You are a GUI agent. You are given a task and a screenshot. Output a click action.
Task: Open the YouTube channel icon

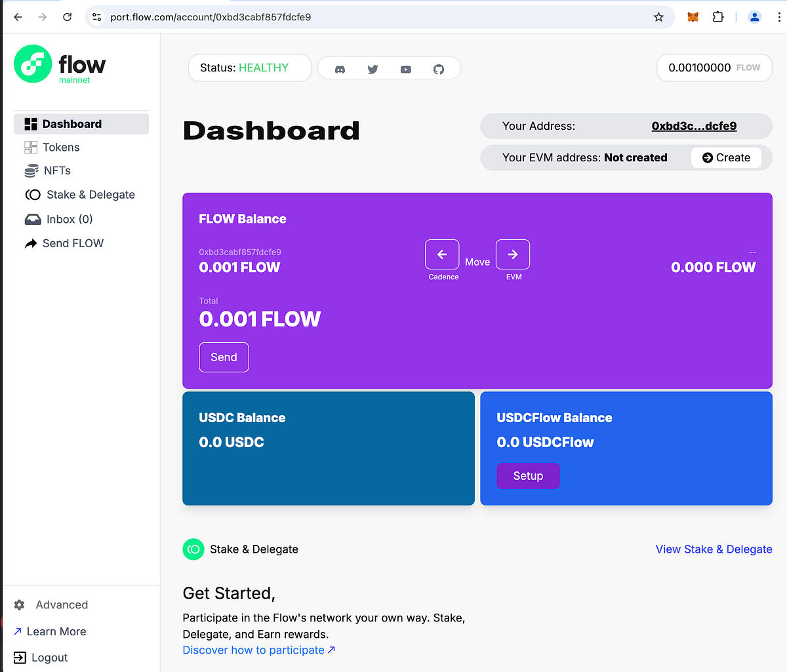(x=405, y=68)
